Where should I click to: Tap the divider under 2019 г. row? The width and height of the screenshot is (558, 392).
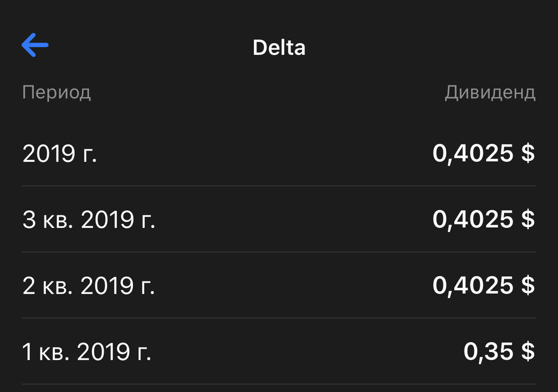(x=279, y=186)
